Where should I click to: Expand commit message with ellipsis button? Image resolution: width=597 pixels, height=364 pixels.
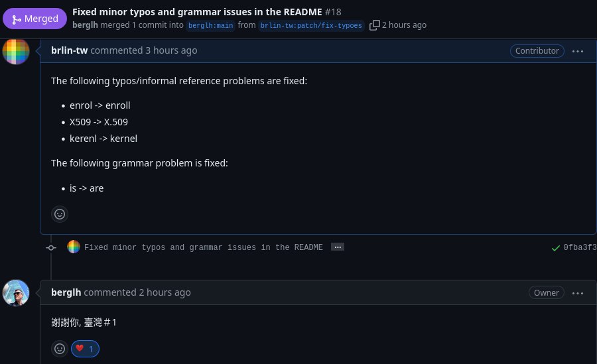tap(337, 247)
